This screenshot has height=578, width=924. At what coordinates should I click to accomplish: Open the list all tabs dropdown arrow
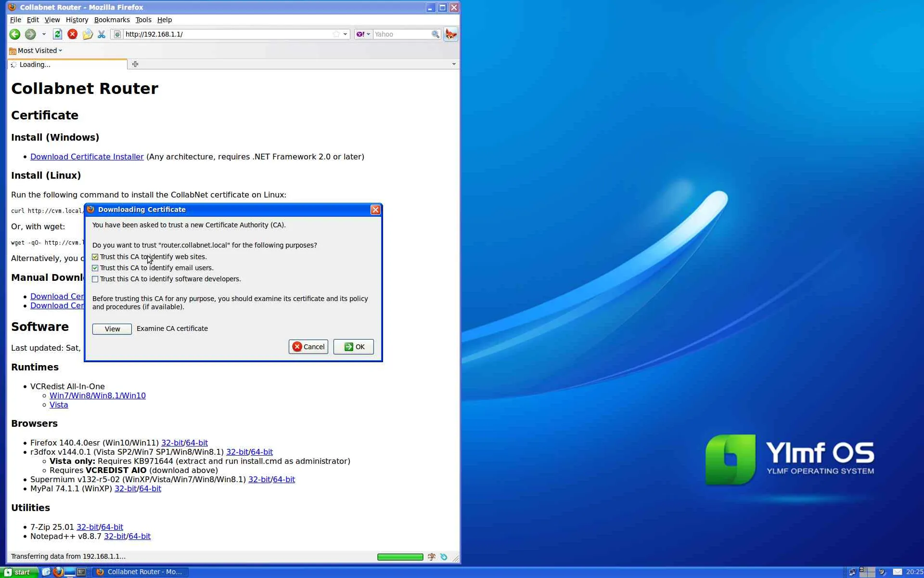tap(453, 64)
